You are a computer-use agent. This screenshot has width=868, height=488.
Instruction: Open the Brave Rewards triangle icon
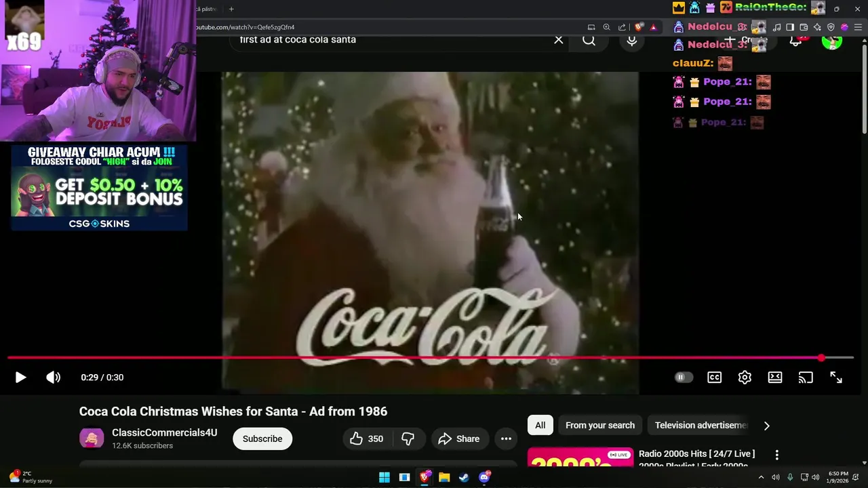(653, 27)
